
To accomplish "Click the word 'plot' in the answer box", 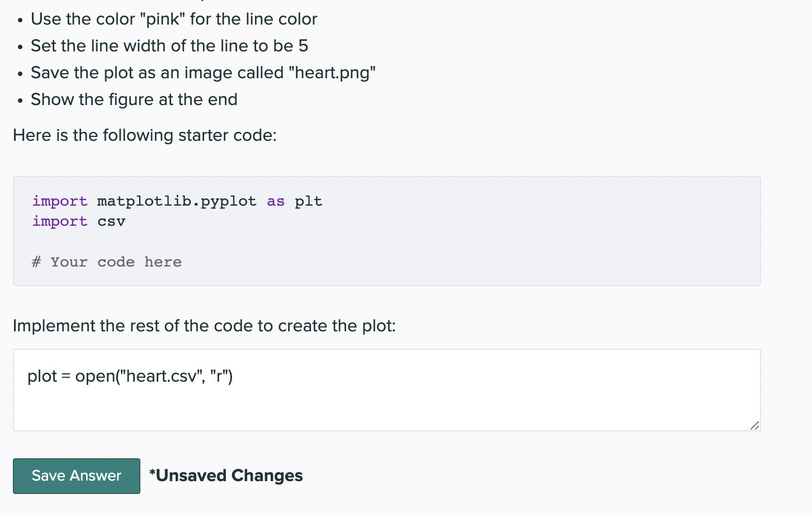I will 43,376.
